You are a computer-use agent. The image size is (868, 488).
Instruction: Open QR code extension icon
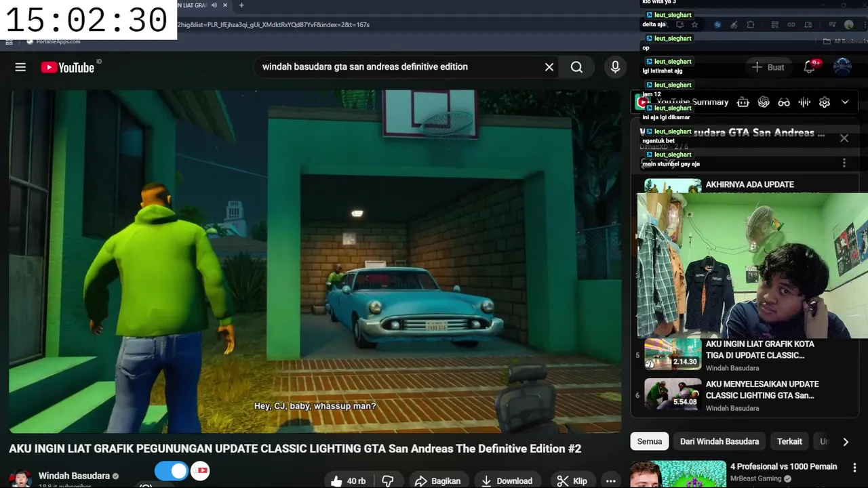tap(774, 24)
